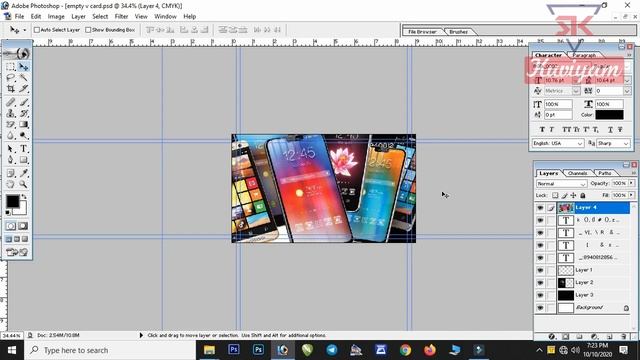Viewport: 640px width, 360px height.
Task: Select the Blur tool
Action: click(x=11, y=136)
